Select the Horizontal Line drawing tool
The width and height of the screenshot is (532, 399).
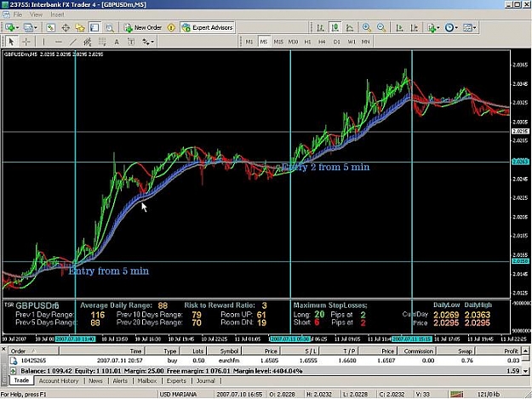[59, 42]
